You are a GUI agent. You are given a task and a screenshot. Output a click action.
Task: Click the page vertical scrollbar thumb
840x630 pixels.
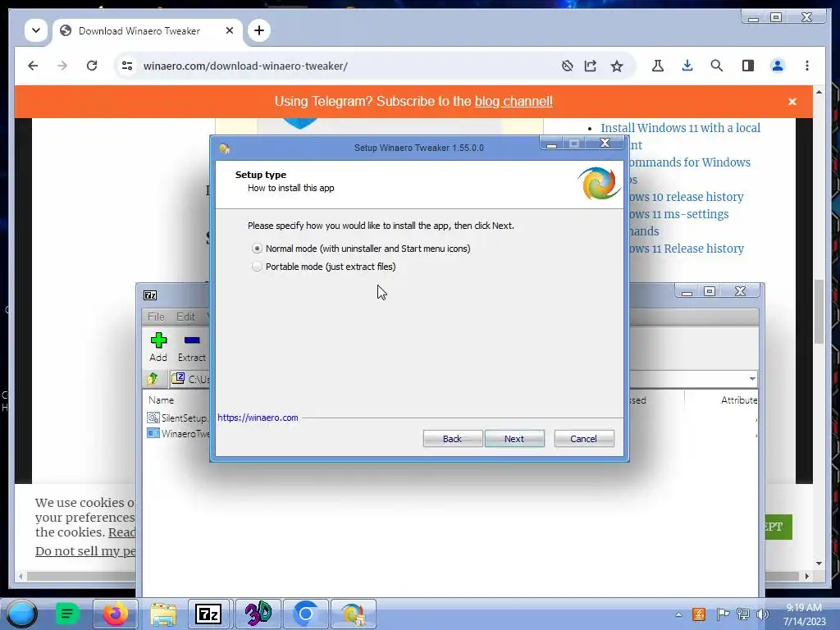[x=819, y=312]
